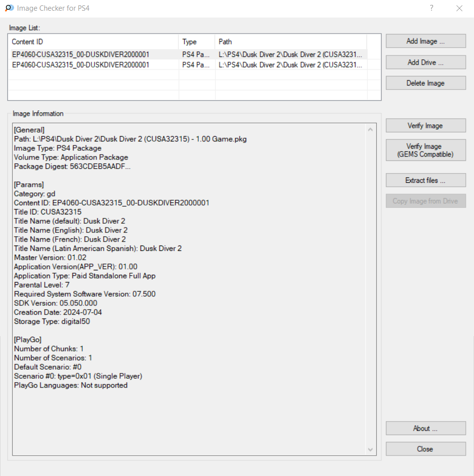
Task: Open the Add Drive dialog
Action: (426, 62)
